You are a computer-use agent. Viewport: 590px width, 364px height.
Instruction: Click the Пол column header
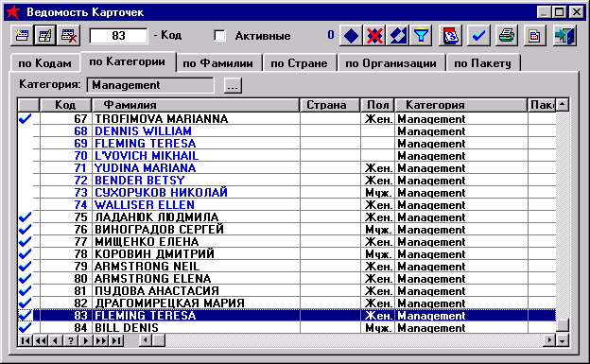click(378, 105)
